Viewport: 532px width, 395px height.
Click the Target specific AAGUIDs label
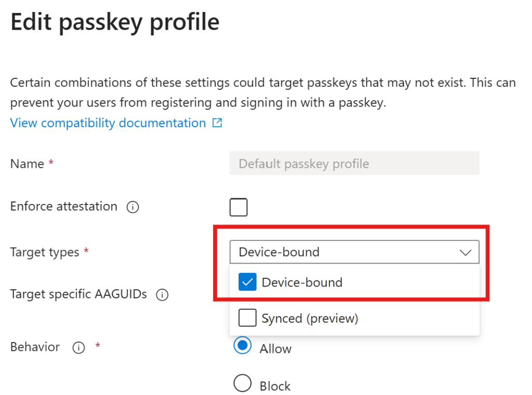point(78,294)
